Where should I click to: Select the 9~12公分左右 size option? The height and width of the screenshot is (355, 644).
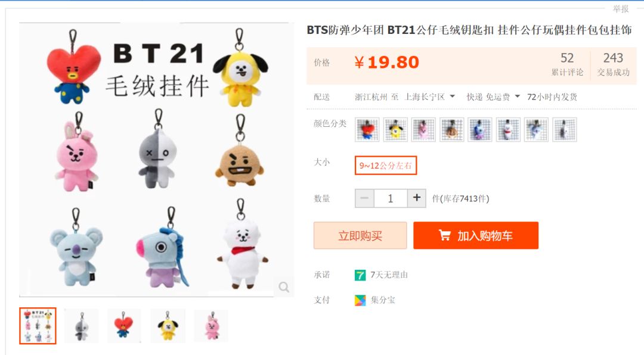click(x=386, y=166)
